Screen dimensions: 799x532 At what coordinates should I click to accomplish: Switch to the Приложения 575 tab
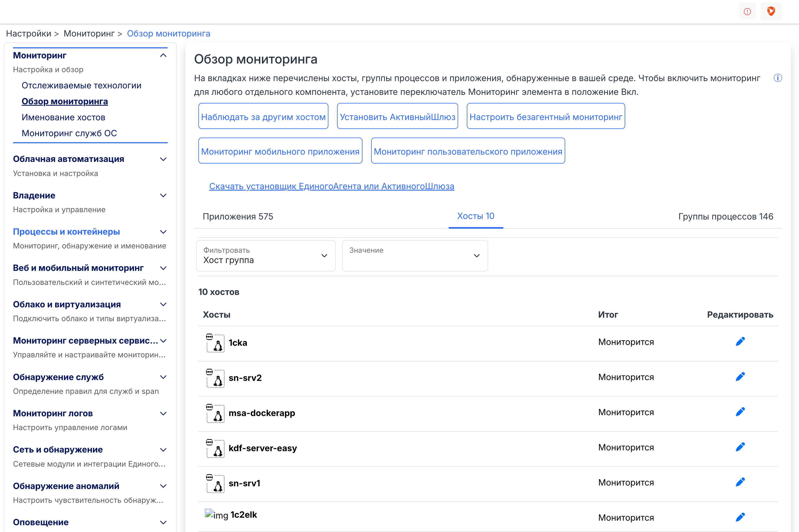coord(238,217)
